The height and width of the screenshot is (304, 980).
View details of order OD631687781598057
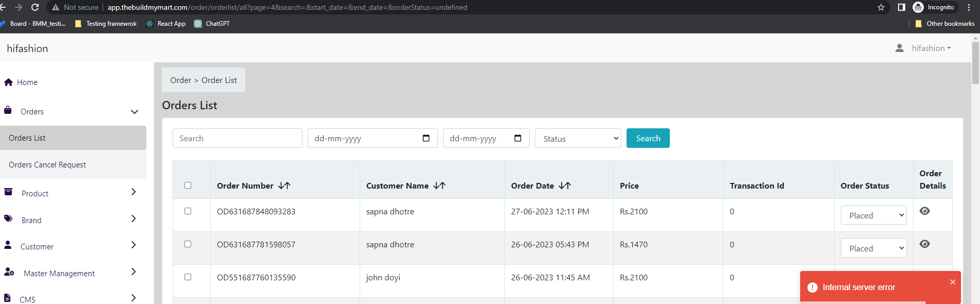(925, 244)
